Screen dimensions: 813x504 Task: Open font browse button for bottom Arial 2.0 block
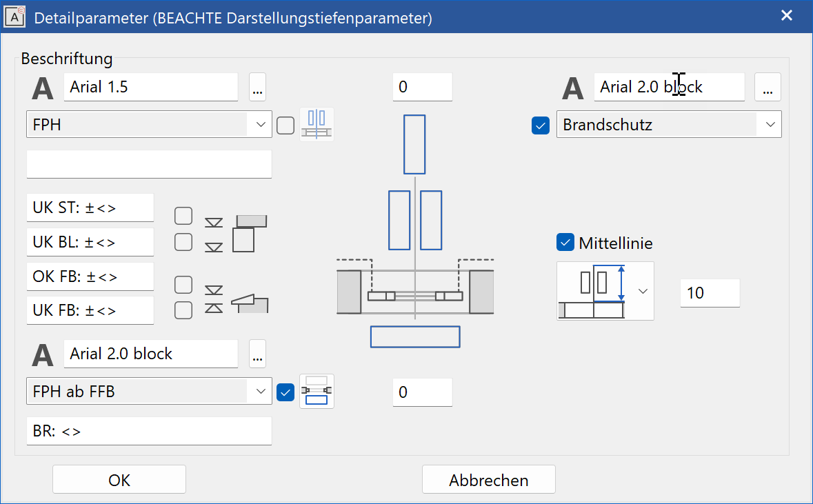coord(258,354)
